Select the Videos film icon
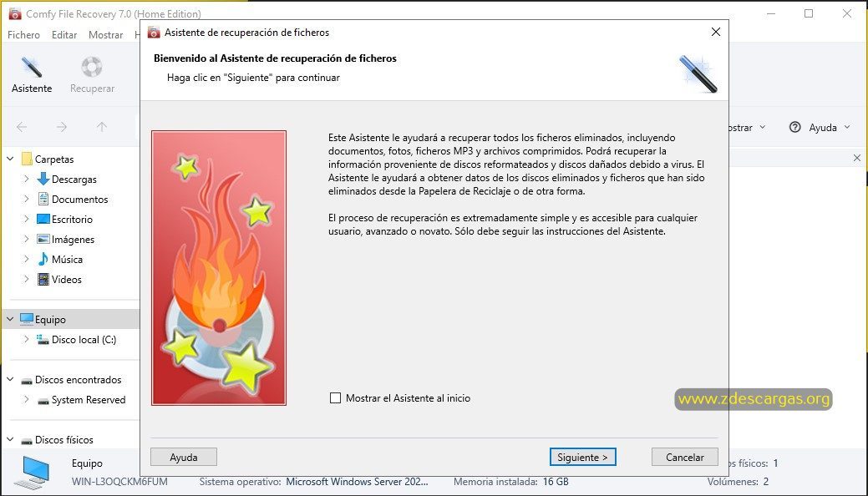868x496 pixels. (x=43, y=279)
